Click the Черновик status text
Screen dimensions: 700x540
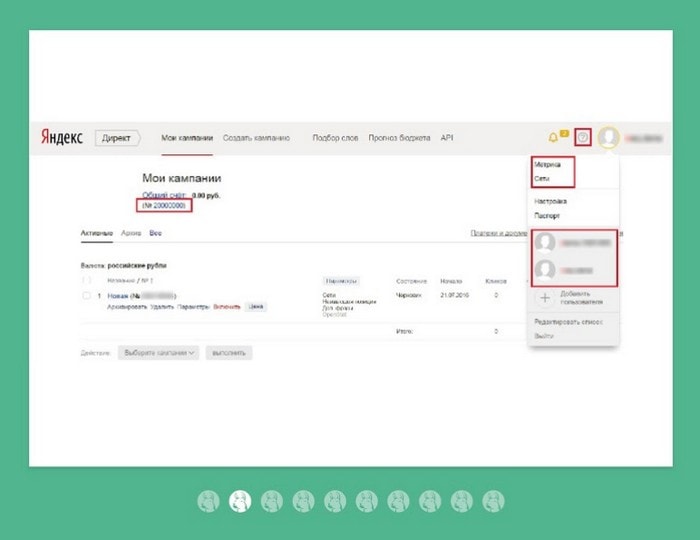408,295
